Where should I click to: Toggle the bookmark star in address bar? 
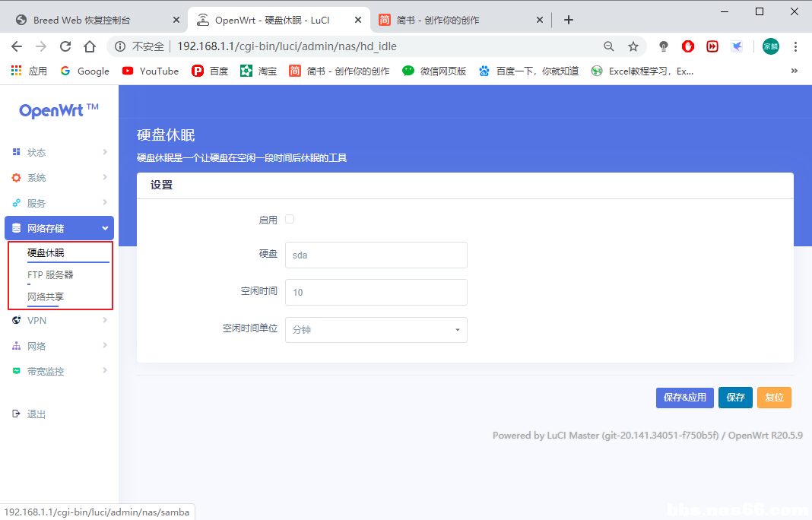(633, 46)
